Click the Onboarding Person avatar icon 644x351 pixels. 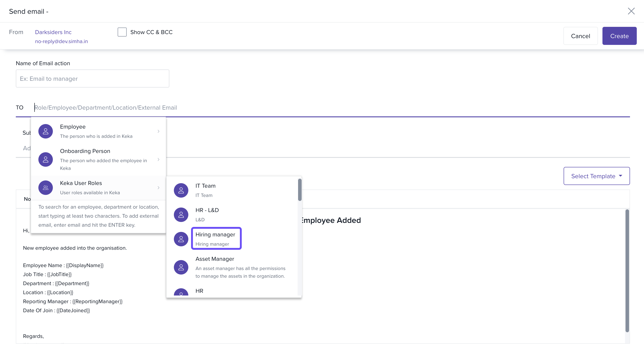[x=46, y=159]
